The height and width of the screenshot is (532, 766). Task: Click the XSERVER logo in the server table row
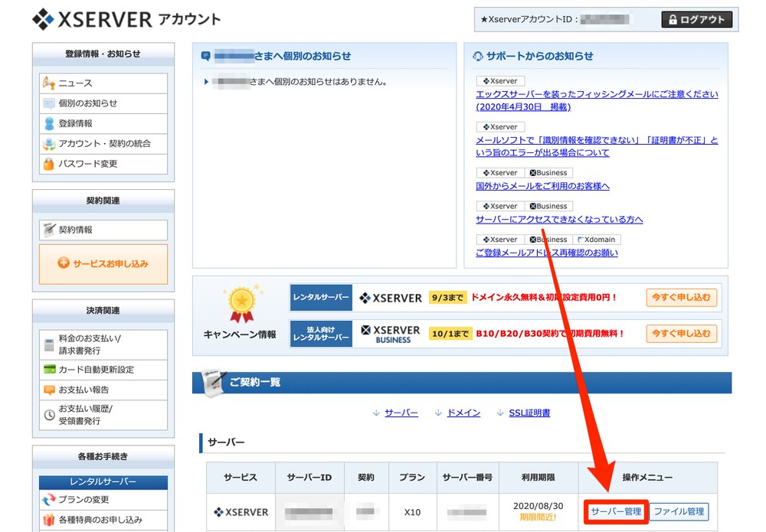tap(241, 512)
